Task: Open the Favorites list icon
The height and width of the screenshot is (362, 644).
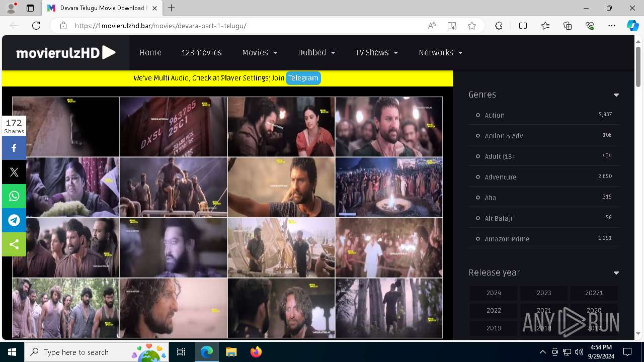Action: (545, 26)
